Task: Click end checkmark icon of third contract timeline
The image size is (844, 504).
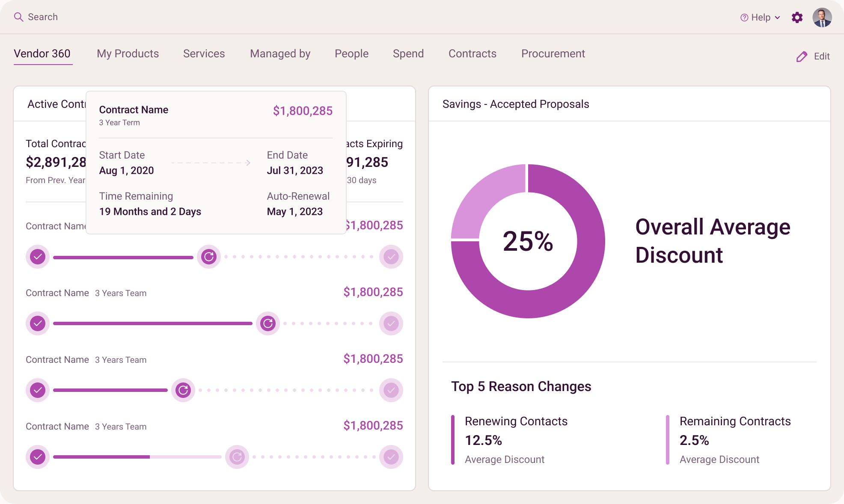Action: [x=391, y=390]
